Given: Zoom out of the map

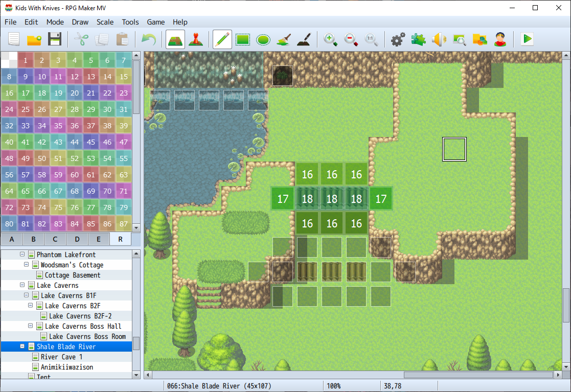Looking at the screenshot, I should [351, 39].
